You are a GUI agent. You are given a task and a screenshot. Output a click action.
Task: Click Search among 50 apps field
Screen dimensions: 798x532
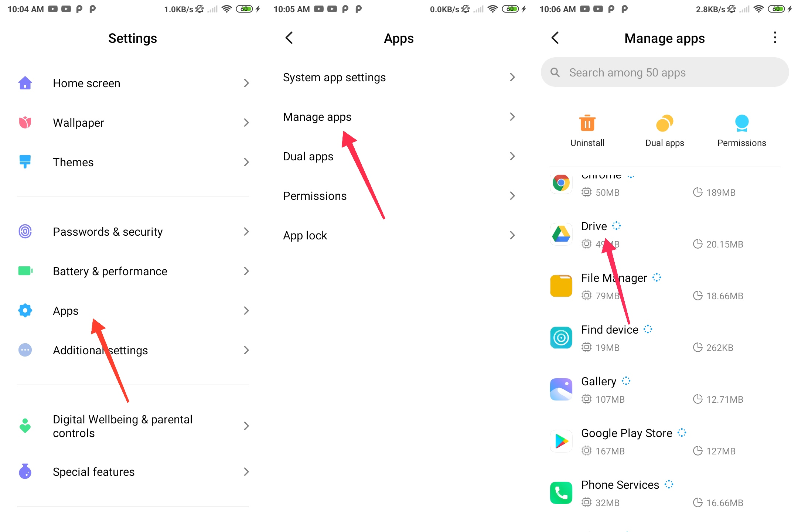tap(660, 73)
